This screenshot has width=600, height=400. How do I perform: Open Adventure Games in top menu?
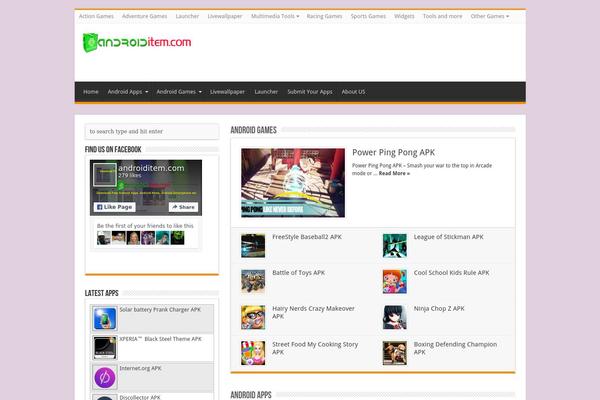144,16
